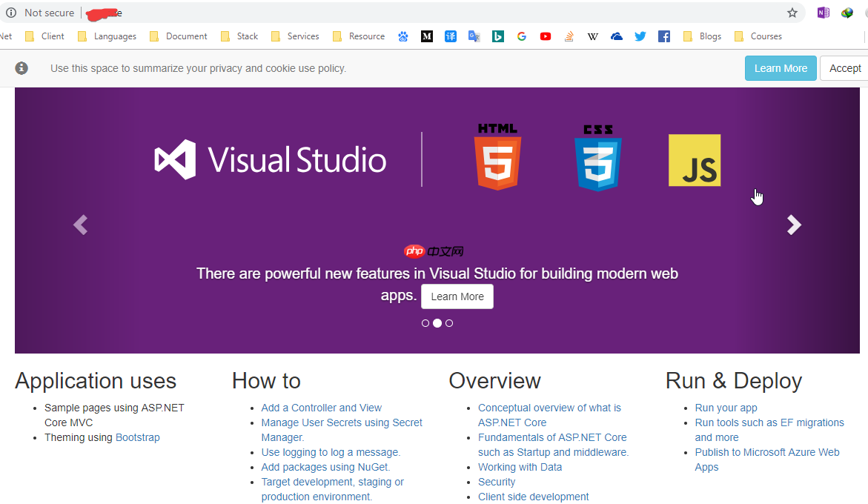Accept the cookie policy

pyautogui.click(x=844, y=67)
